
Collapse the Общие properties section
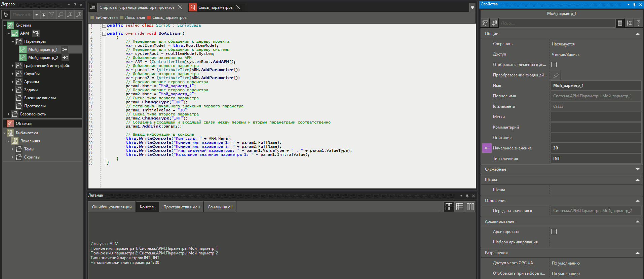(x=637, y=34)
